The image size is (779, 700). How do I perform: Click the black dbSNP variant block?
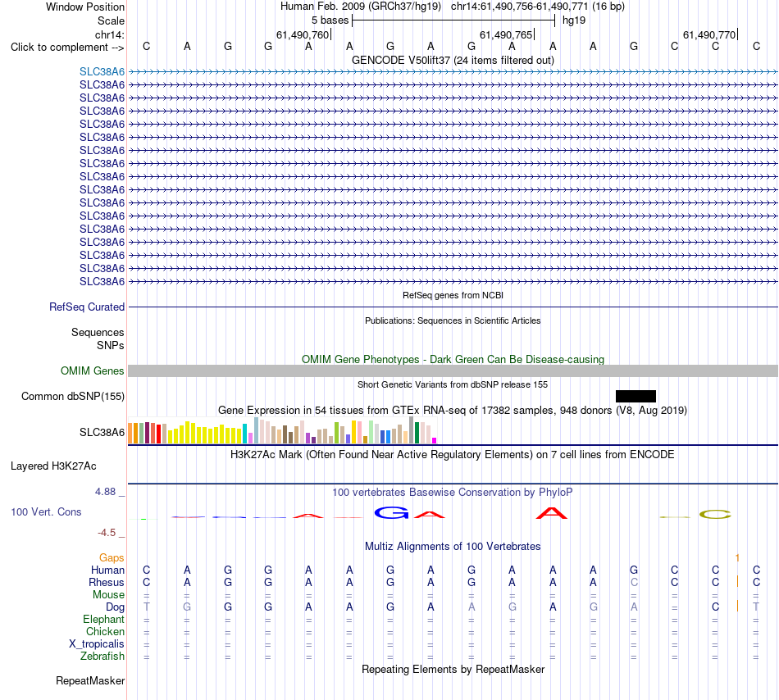tap(635, 396)
